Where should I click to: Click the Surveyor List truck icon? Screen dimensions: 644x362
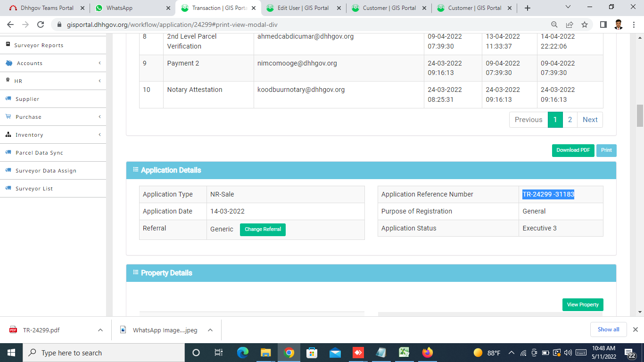pyautogui.click(x=8, y=188)
